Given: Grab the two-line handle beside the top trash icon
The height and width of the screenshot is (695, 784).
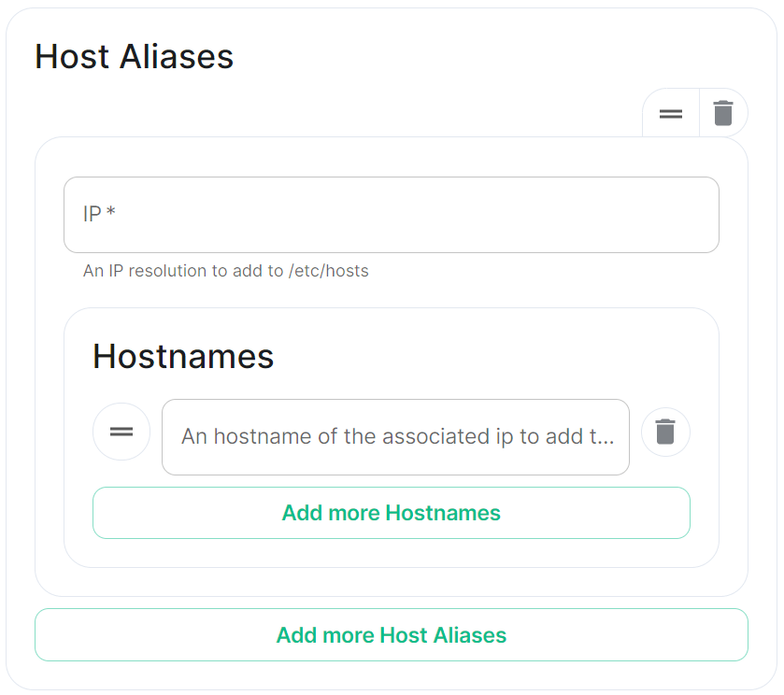Looking at the screenshot, I should click(671, 114).
